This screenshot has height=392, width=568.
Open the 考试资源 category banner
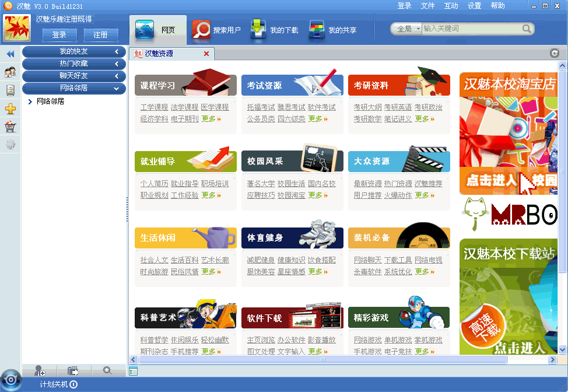(x=292, y=85)
